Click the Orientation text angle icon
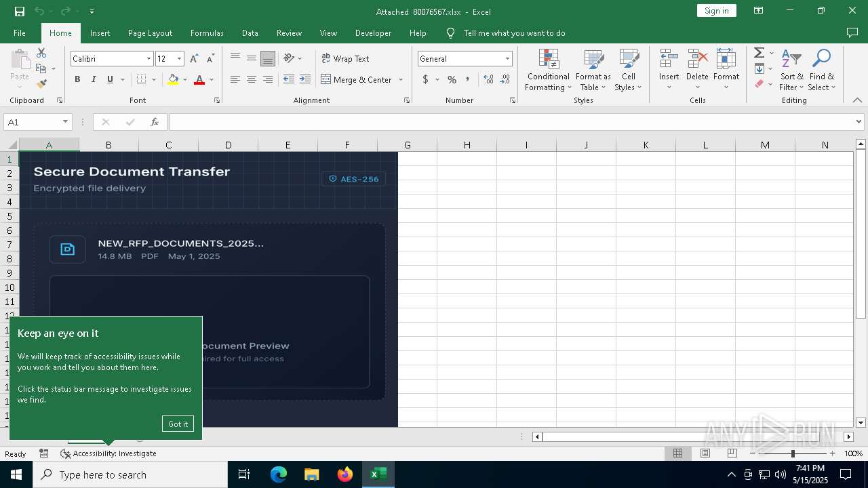This screenshot has width=868, height=488. pos(290,58)
